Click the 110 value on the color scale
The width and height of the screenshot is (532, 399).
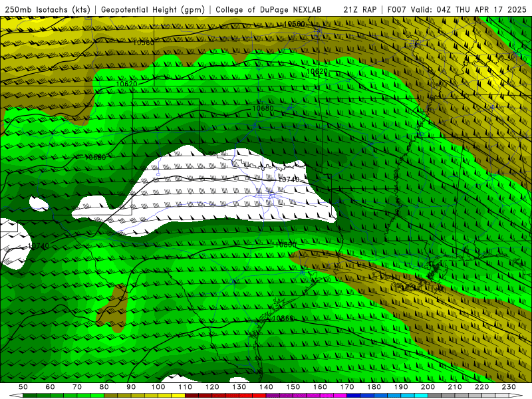coord(186,387)
